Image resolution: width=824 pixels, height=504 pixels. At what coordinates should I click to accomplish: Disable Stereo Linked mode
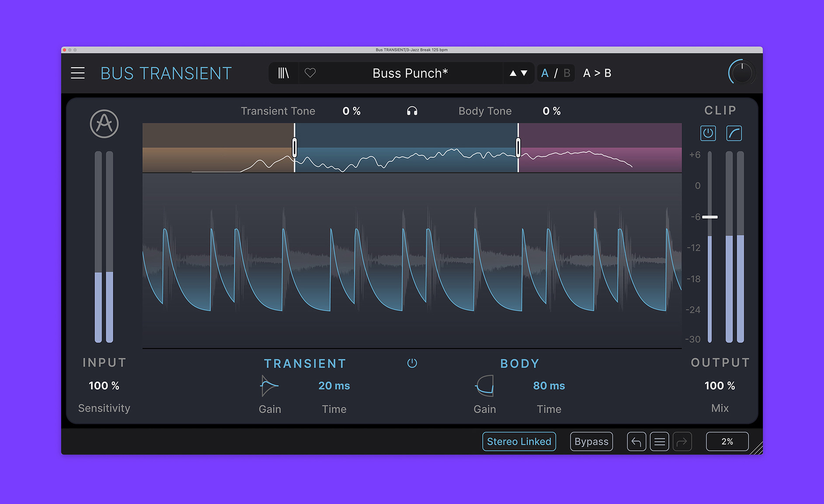click(519, 442)
